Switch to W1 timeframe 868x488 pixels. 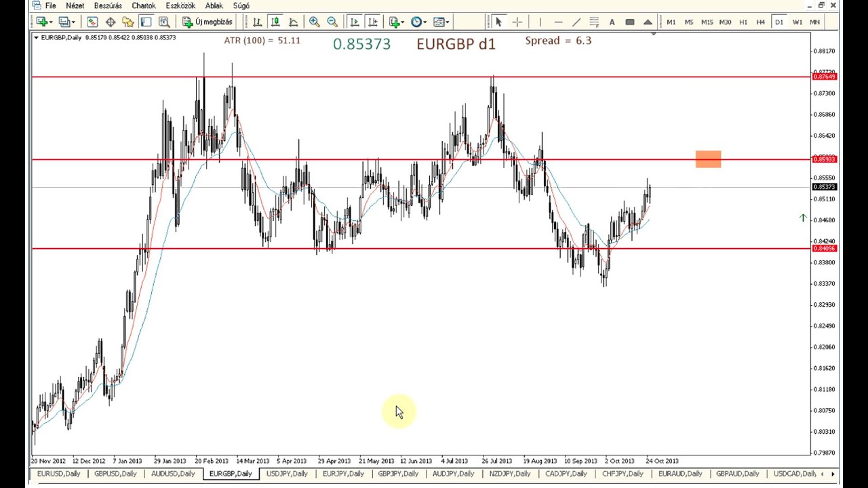797,22
